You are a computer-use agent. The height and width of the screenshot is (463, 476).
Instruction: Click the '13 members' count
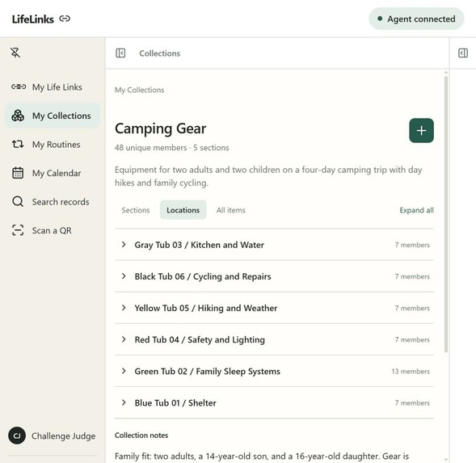411,371
